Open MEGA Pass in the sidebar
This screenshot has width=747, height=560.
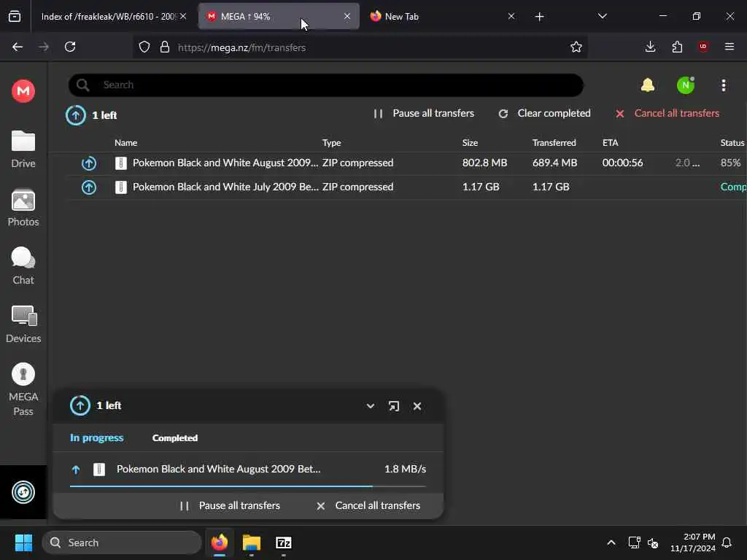point(23,389)
